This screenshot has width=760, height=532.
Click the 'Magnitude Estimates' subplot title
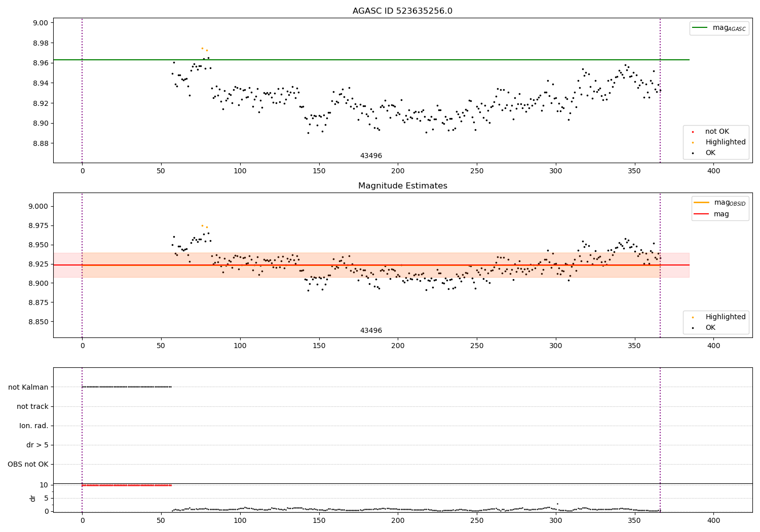(402, 186)
